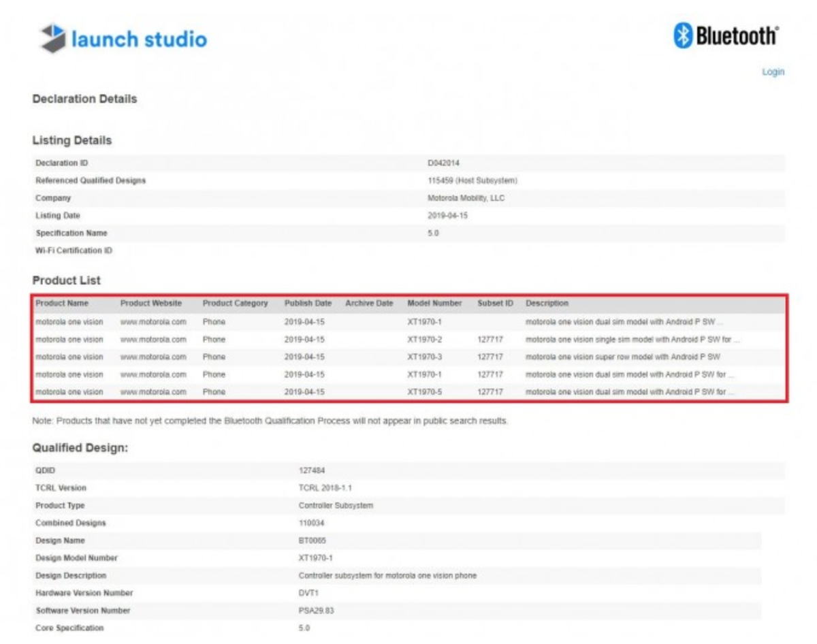The width and height of the screenshot is (817, 644).
Task: Click the 'Wi-Fi Certification ID' label
Action: pyautogui.click(x=74, y=251)
